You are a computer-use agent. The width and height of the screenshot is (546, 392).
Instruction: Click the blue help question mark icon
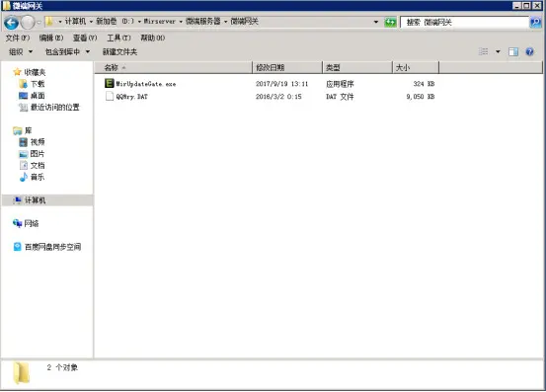click(x=529, y=52)
